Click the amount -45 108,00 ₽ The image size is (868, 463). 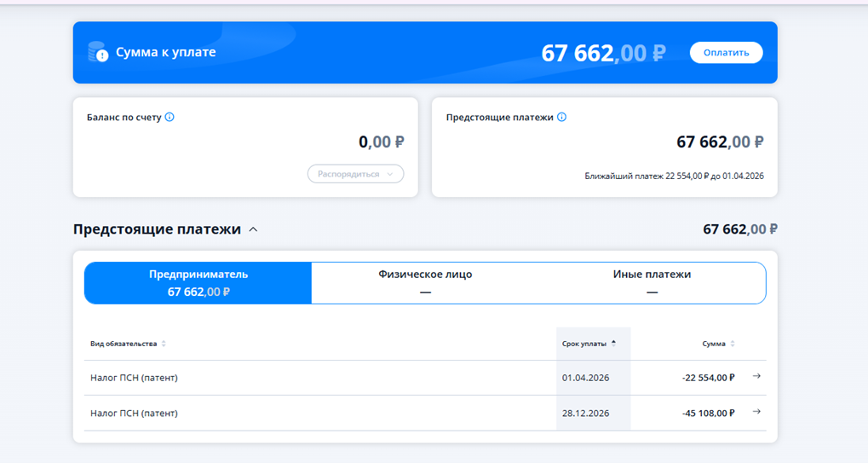coord(708,414)
